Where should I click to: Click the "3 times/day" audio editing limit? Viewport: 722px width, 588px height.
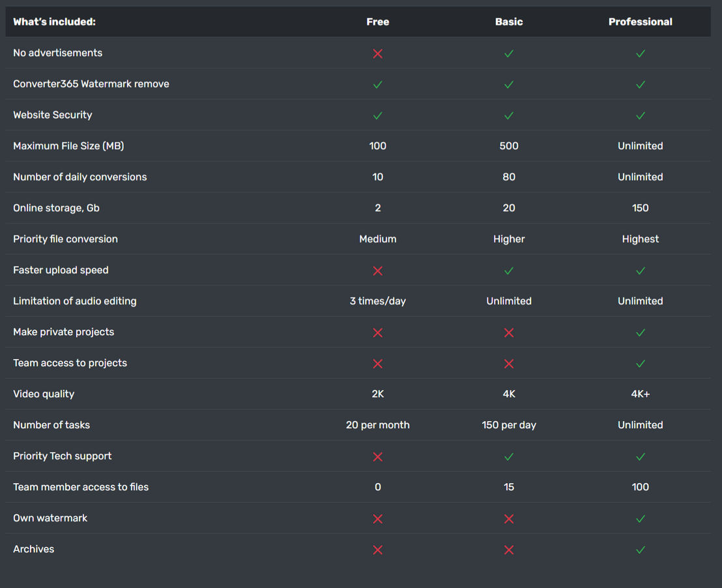pyautogui.click(x=377, y=301)
